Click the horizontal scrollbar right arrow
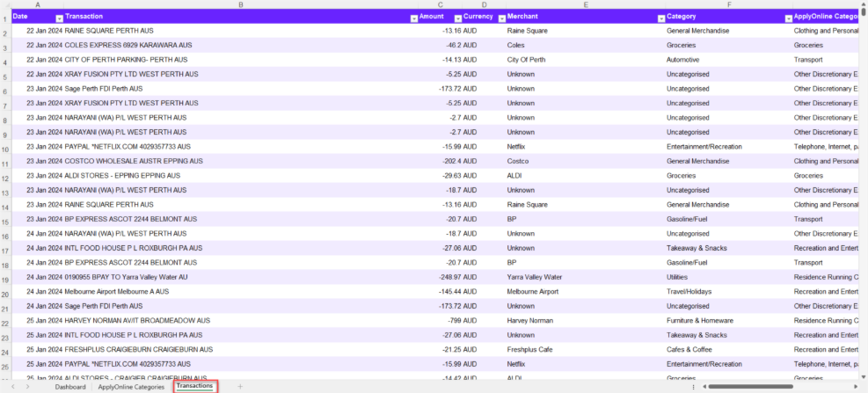The image size is (868, 393). click(x=856, y=386)
